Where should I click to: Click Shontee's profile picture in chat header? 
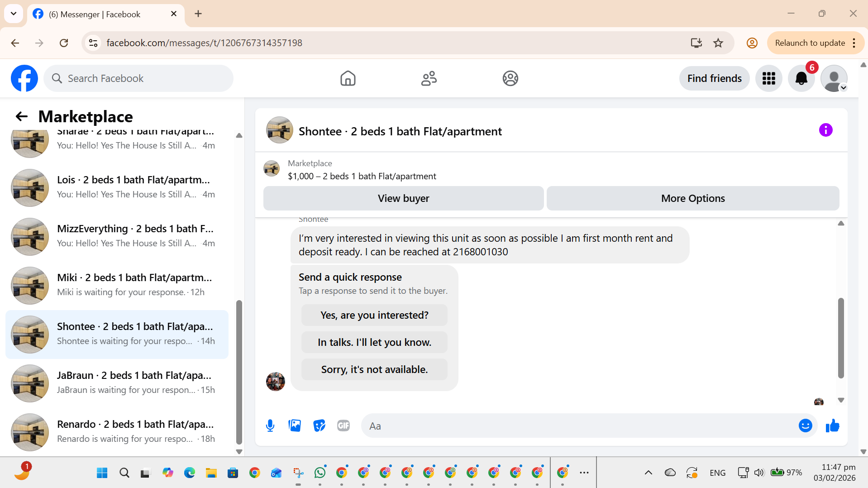(279, 130)
